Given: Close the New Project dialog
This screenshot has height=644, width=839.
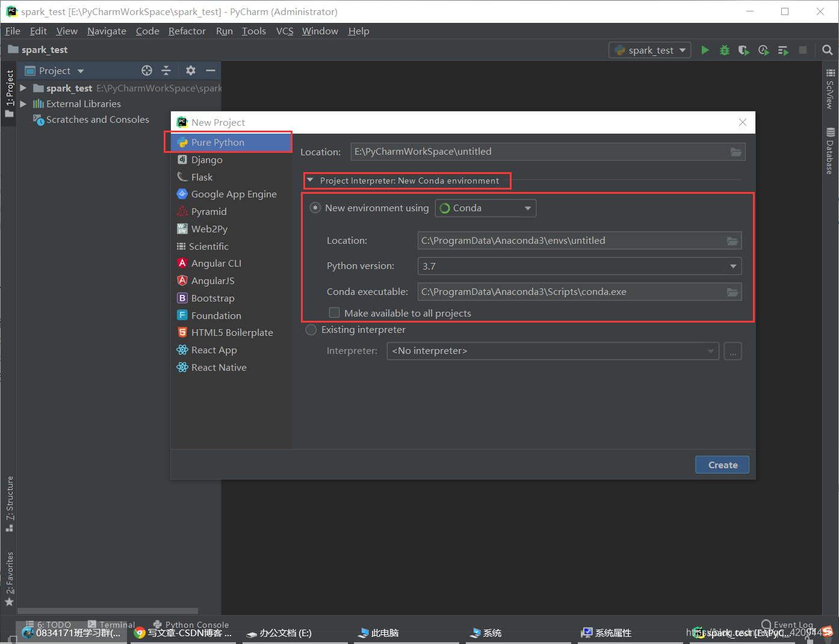Looking at the screenshot, I should [743, 122].
